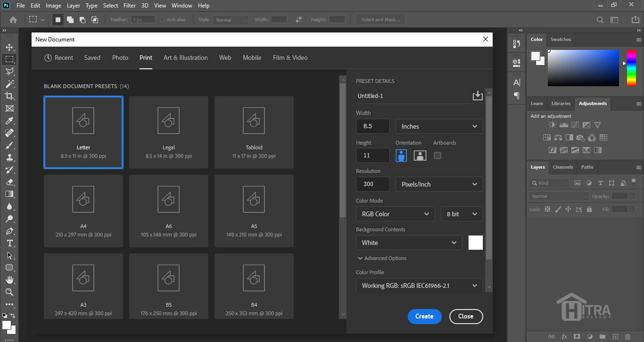Viewport: 644px width, 342px height.
Task: Open the 8 bit depth dropdown
Action: (x=462, y=214)
